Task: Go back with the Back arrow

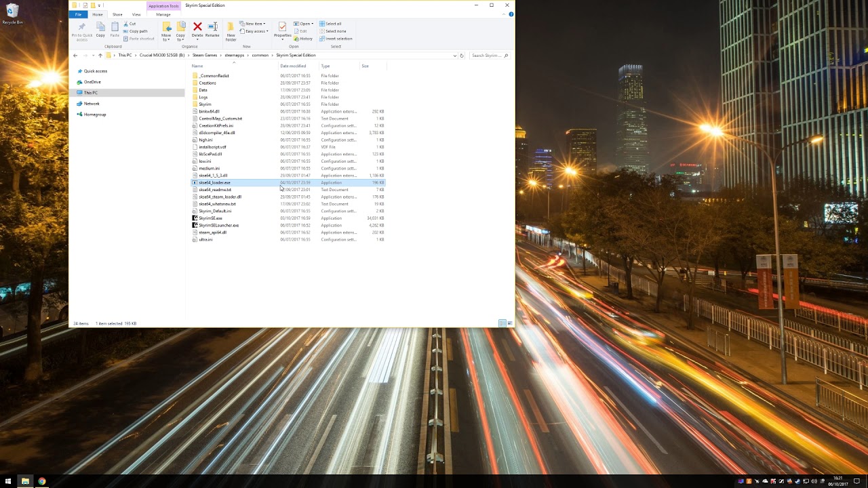Action: (75, 56)
